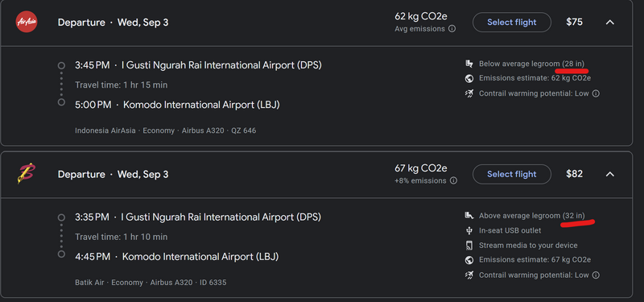Click the in-seat USB outlet icon
The height and width of the screenshot is (302, 644).
coord(469,230)
